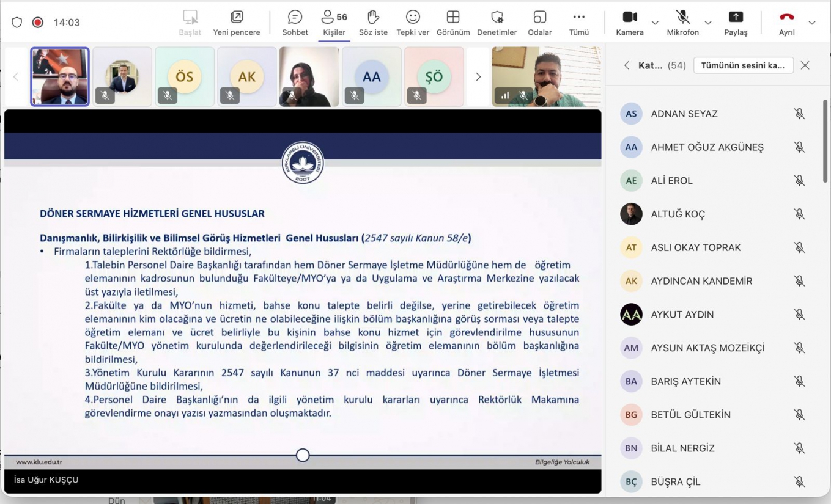Open the Sohbet chat panel
Viewport: 831px width, 504px height.
(x=295, y=23)
